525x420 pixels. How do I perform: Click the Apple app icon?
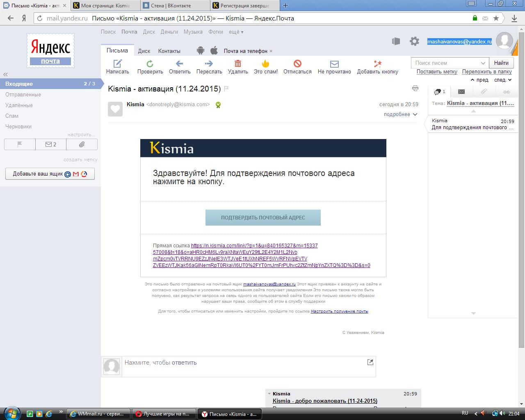click(x=214, y=50)
